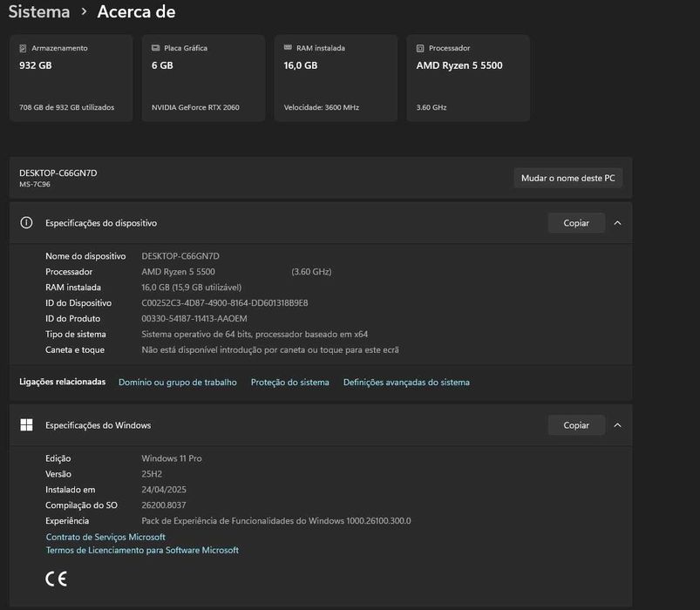Click the CE conformity mark
The image size is (700, 610).
point(57,579)
